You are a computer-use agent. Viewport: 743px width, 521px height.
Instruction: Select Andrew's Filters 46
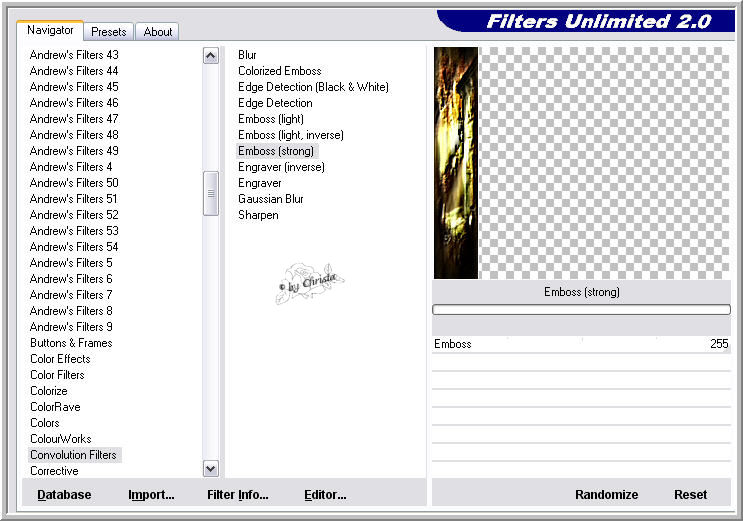pos(74,103)
